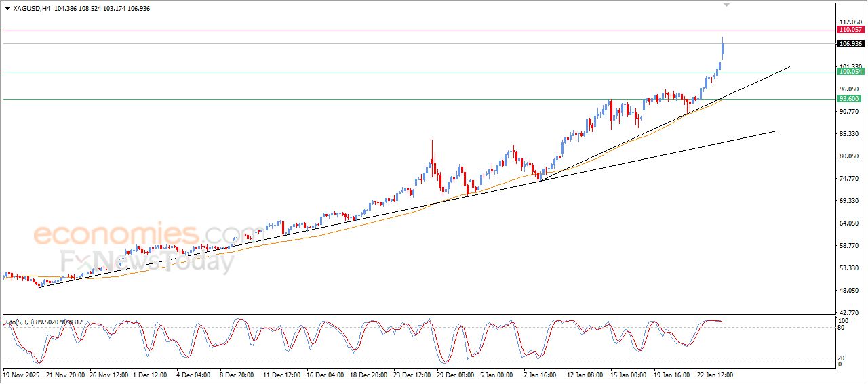Image resolution: width=868 pixels, height=384 pixels.
Task: Click the FxNewsToday watermark text
Action: (x=146, y=261)
